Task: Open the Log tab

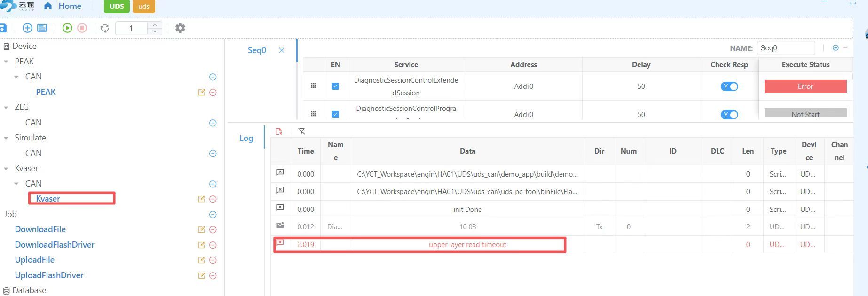Action: click(246, 138)
